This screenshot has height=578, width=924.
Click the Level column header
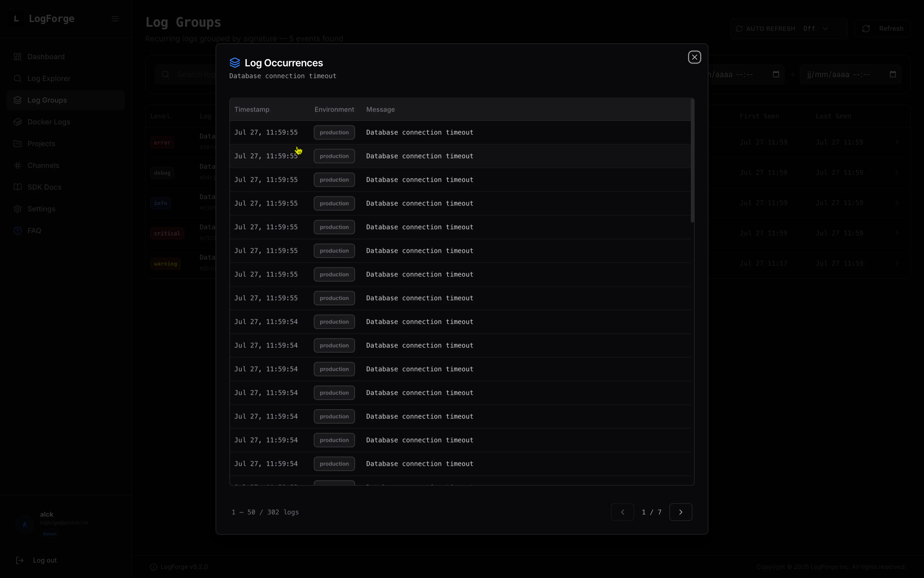click(160, 116)
